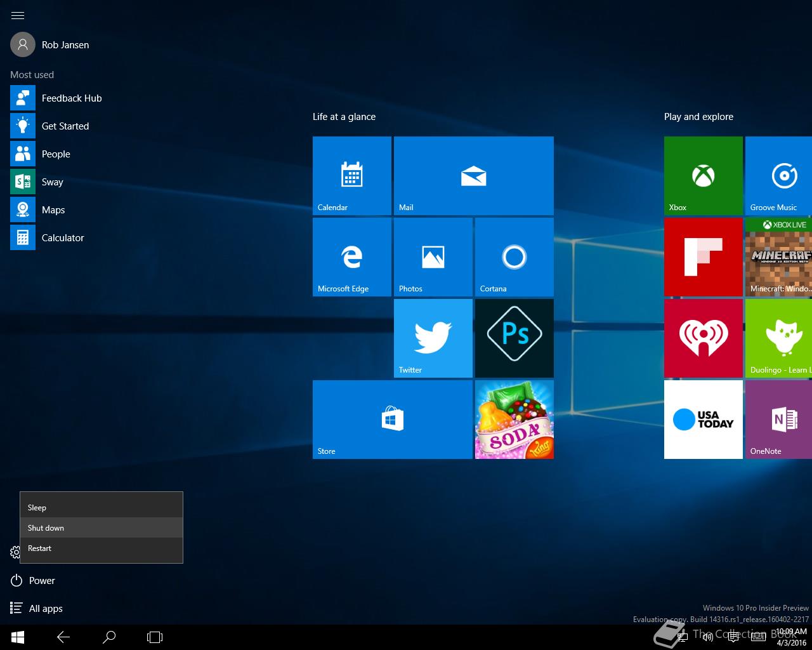Expand the hamburger menu
Image resolution: width=812 pixels, height=650 pixels.
18,15
